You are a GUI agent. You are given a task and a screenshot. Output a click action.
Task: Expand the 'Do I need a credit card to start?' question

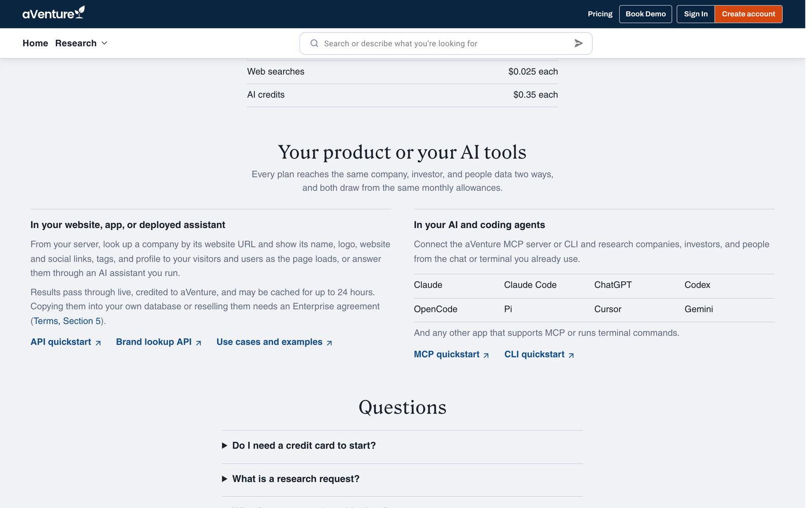coord(402,446)
